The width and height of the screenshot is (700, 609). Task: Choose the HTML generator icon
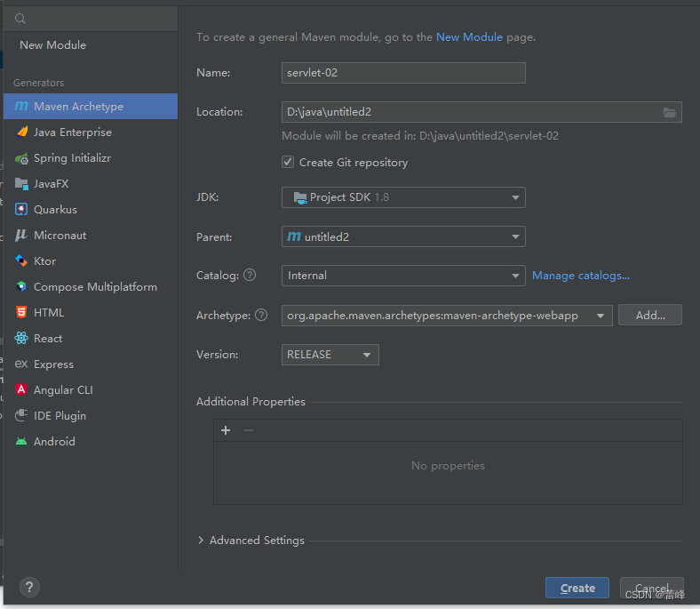point(21,312)
